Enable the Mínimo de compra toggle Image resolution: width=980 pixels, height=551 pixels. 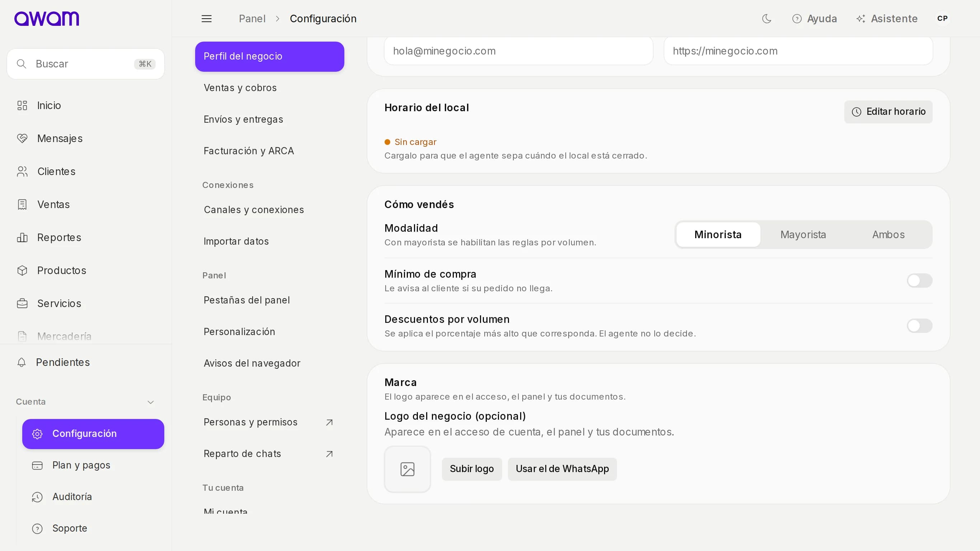[919, 281]
